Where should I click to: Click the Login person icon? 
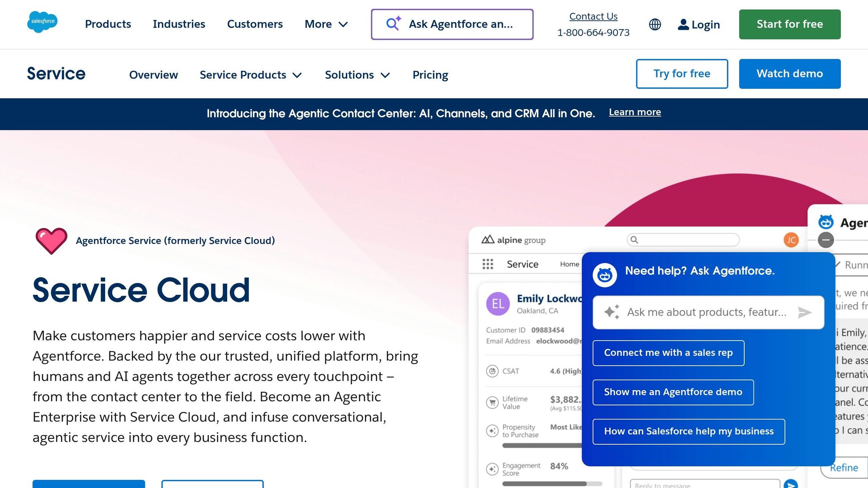click(x=683, y=25)
